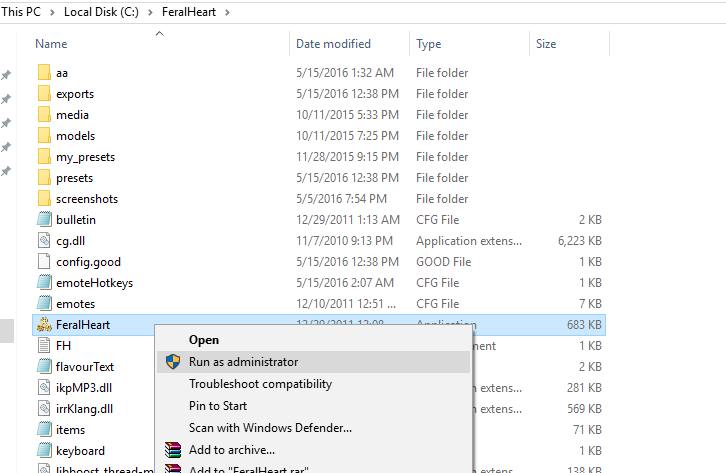Select the emotes file icon

tap(44, 304)
